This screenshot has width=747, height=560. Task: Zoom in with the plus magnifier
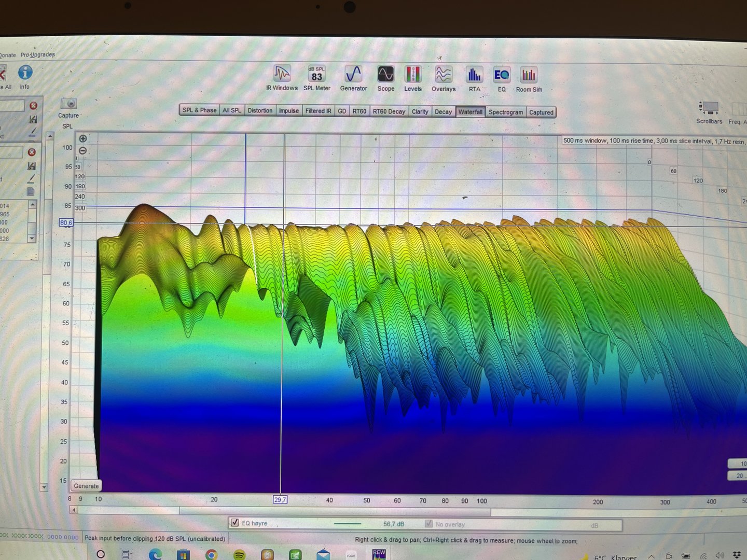pos(83,138)
